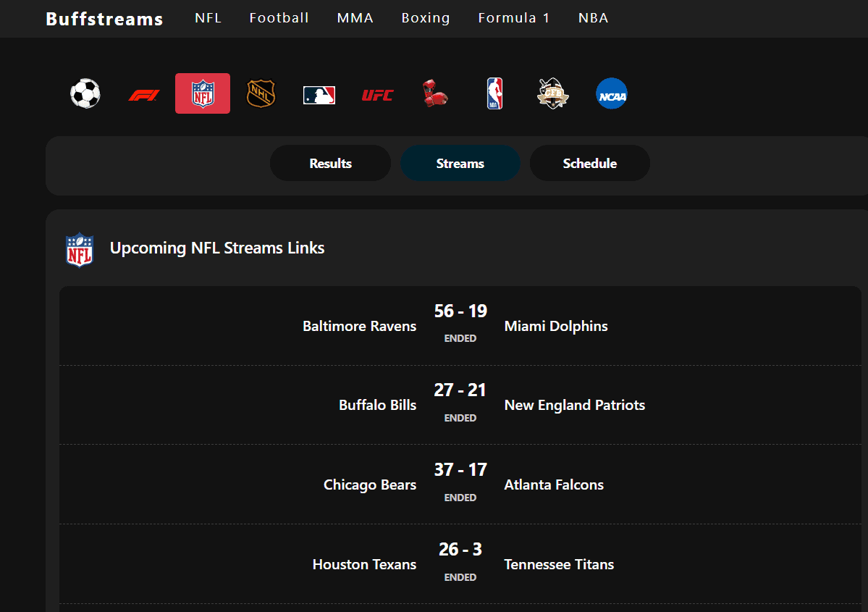Click the 27 - 21 score
The width and height of the screenshot is (868, 612).
[460, 390]
